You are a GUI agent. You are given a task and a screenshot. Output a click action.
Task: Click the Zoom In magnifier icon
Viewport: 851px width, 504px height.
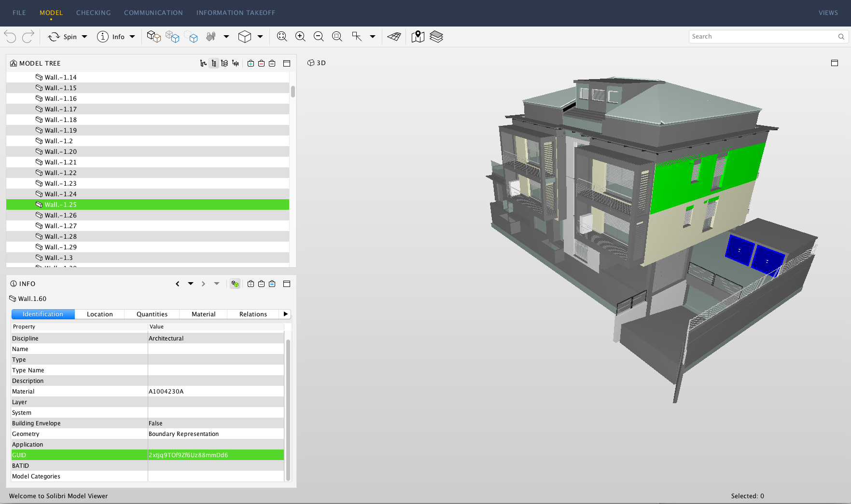[300, 36]
